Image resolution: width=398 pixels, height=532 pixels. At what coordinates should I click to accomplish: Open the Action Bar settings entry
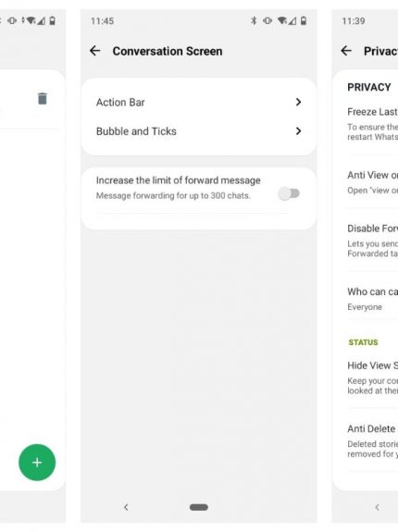pyautogui.click(x=199, y=102)
